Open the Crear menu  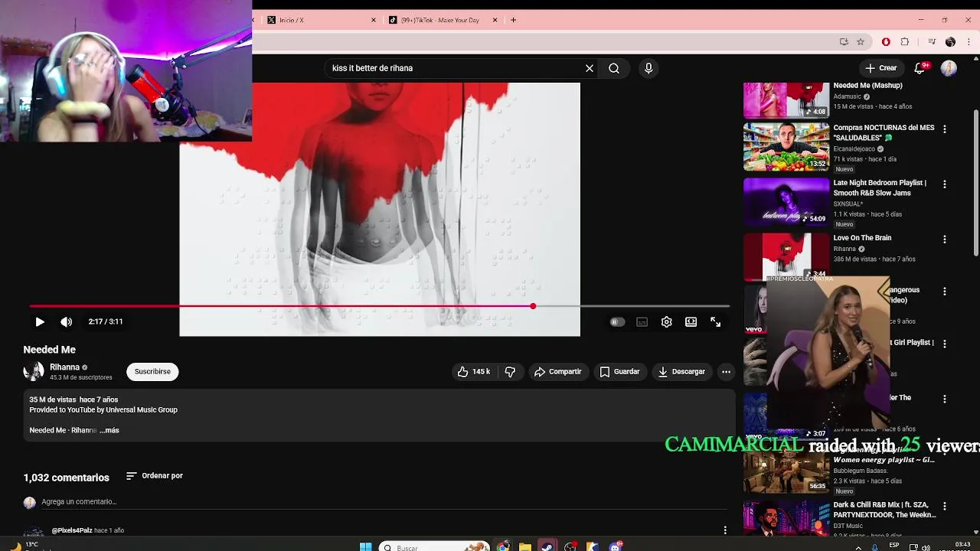coord(880,68)
